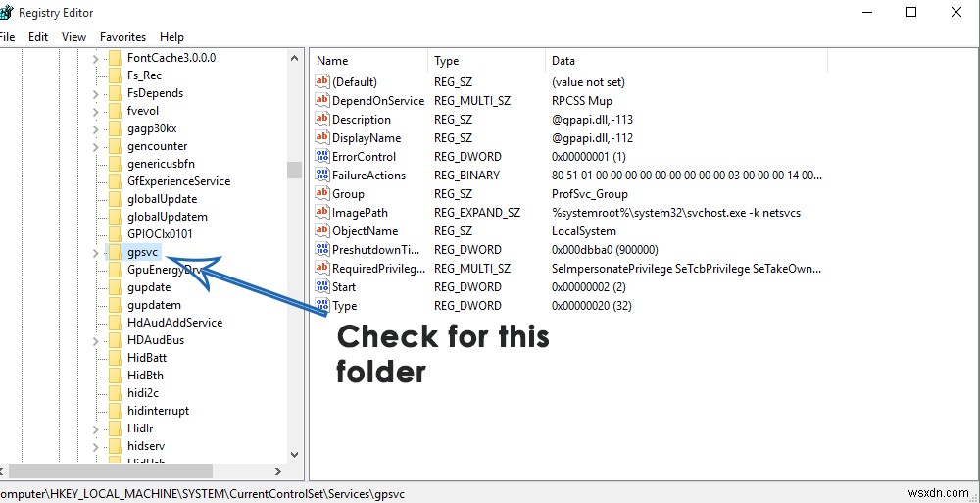Click the tree pane scroll up arrow

click(x=294, y=58)
